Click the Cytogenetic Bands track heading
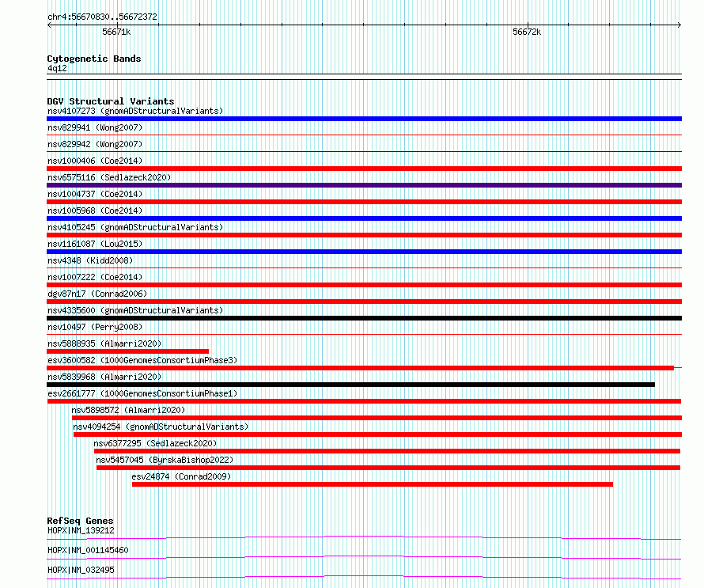 pos(94,59)
